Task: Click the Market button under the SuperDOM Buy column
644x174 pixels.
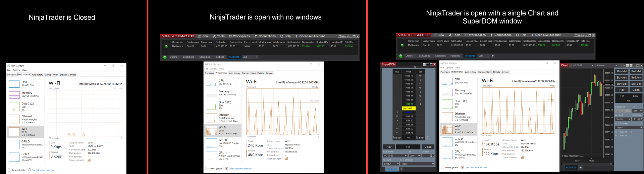Action: (397, 138)
